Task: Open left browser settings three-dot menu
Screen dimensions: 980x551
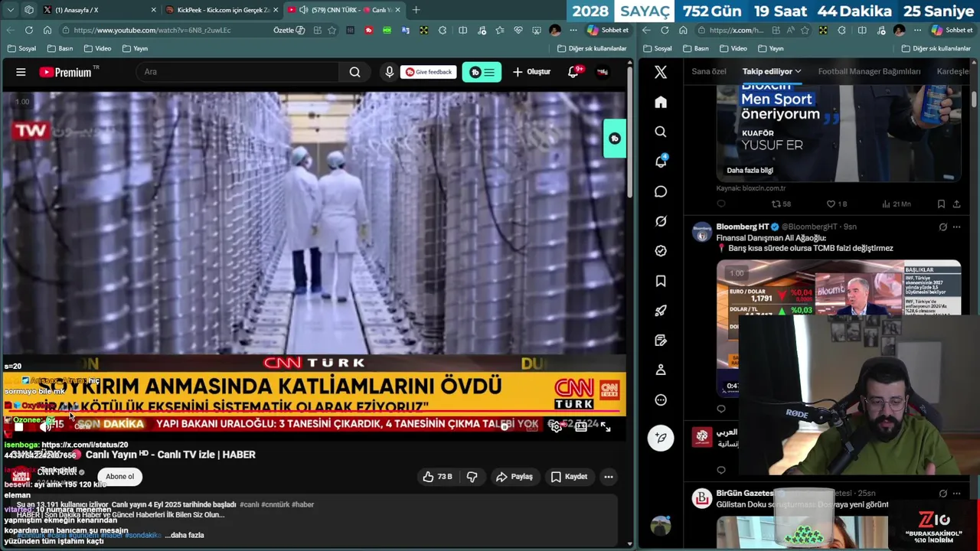Action: click(x=574, y=30)
